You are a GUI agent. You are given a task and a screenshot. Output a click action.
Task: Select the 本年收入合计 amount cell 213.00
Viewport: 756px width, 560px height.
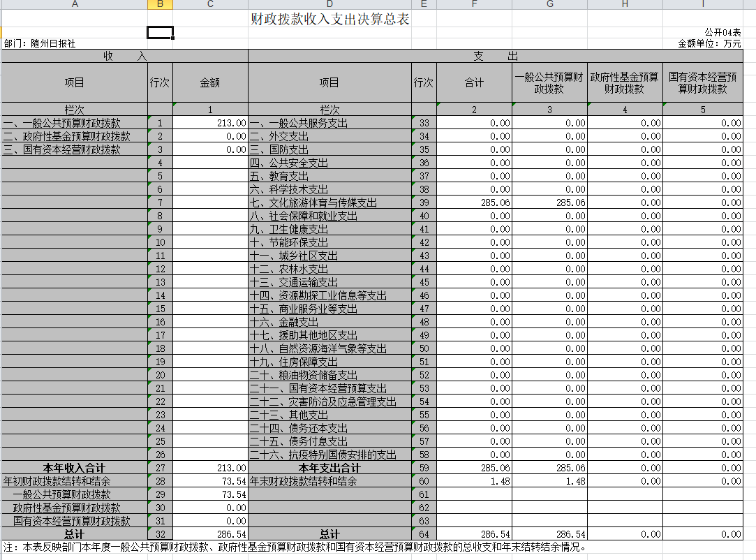click(210, 468)
